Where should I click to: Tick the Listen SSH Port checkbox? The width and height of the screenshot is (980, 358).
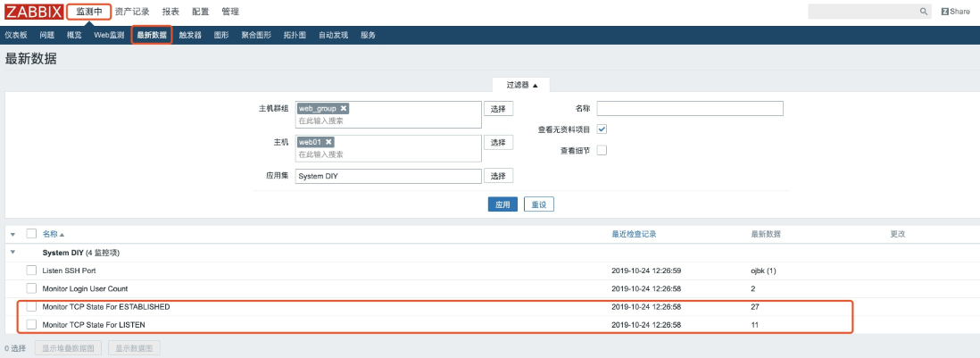pyautogui.click(x=31, y=270)
